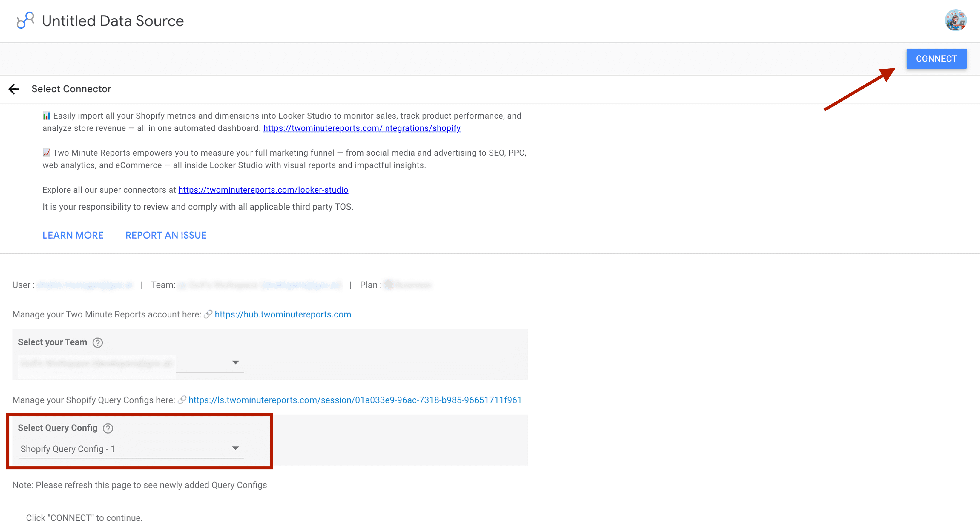Open the Shopify Query Configs session link
The image size is (980, 530).
point(355,400)
